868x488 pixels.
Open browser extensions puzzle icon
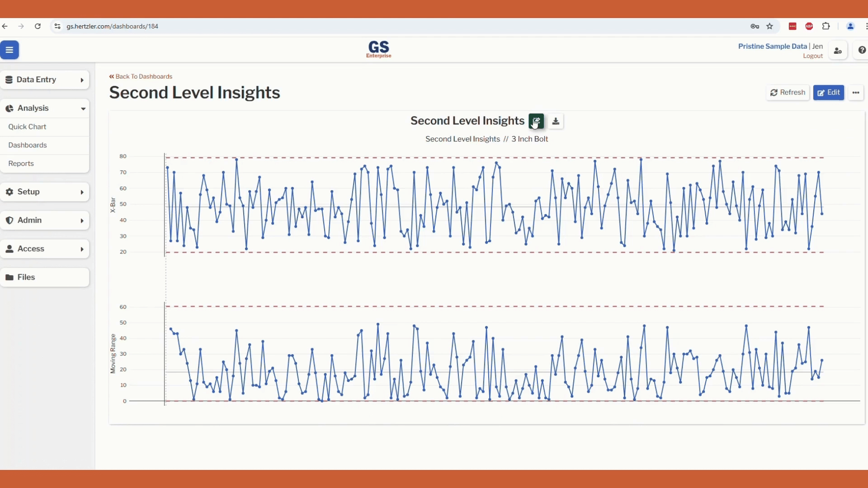point(826,26)
